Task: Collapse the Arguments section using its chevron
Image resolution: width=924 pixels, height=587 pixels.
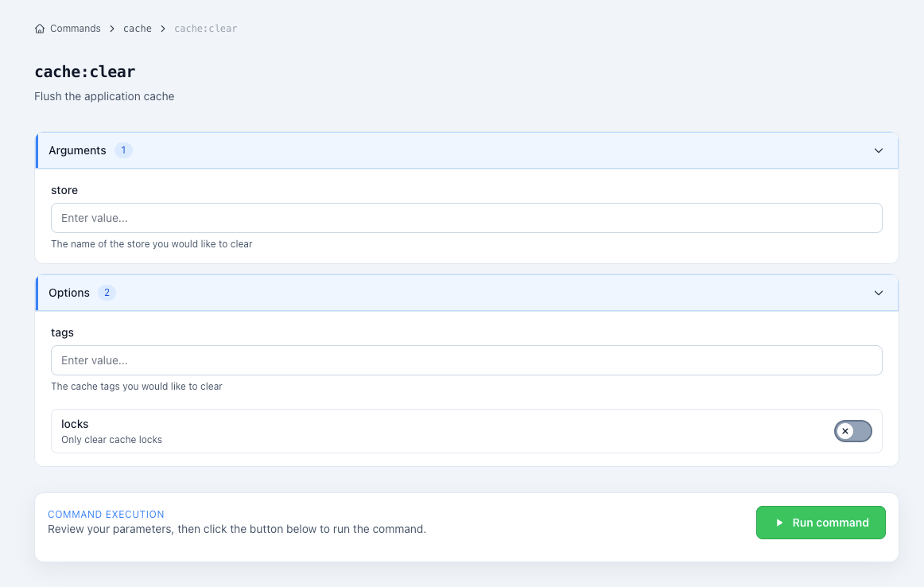Action: (878, 150)
